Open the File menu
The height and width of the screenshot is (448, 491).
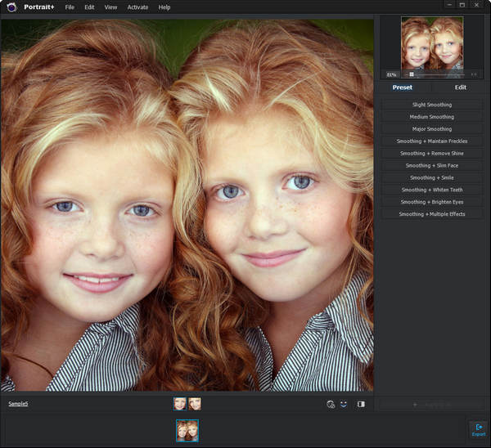pos(70,7)
